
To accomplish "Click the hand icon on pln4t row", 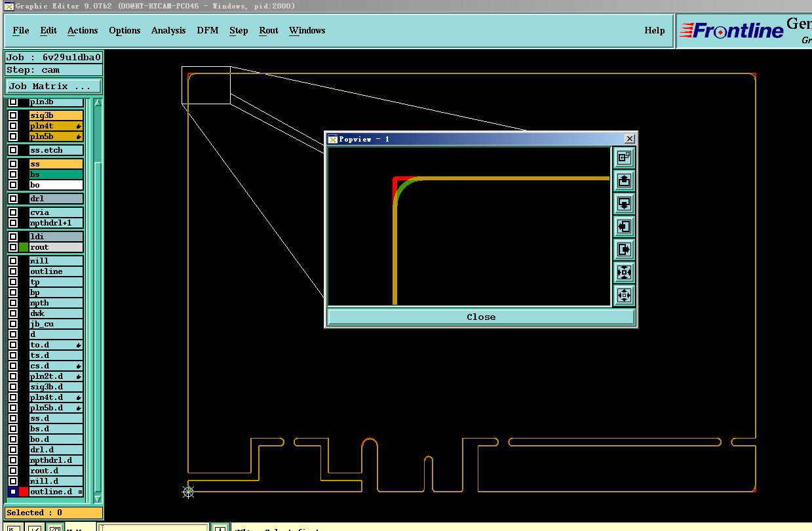I will tap(79, 126).
